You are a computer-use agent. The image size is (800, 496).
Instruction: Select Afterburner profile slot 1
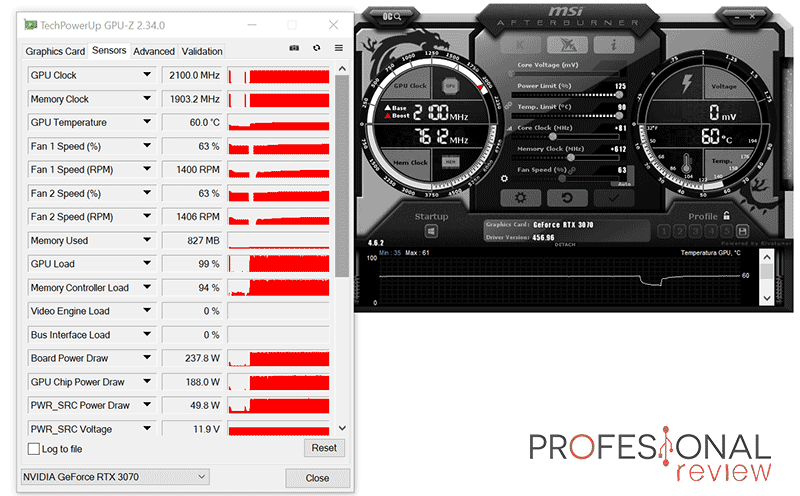click(x=664, y=232)
